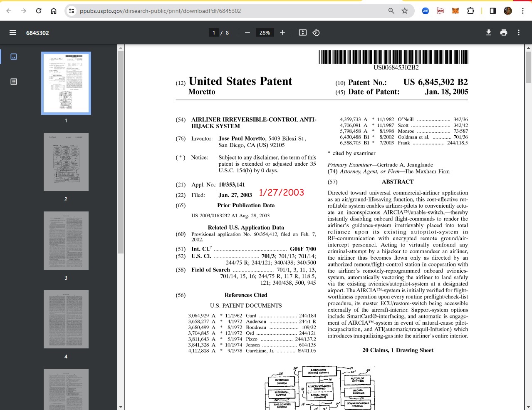Open the Chrome profile avatar
Viewport: 532px width, 410px height.
pyautogui.click(x=508, y=11)
